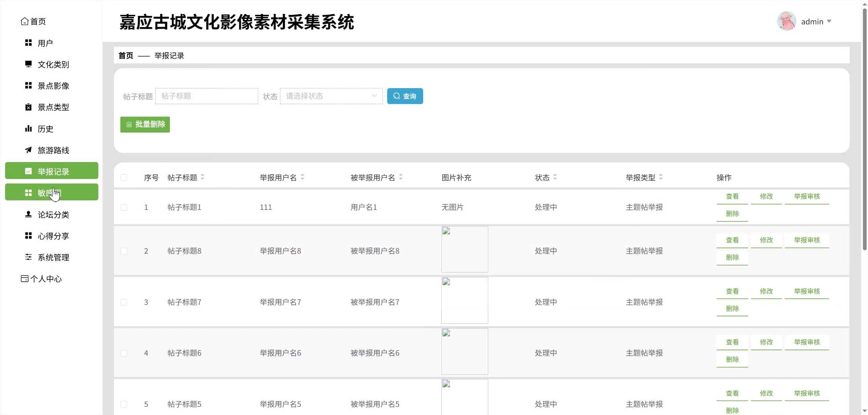Open the 请选择状态 status dropdown

pos(331,96)
